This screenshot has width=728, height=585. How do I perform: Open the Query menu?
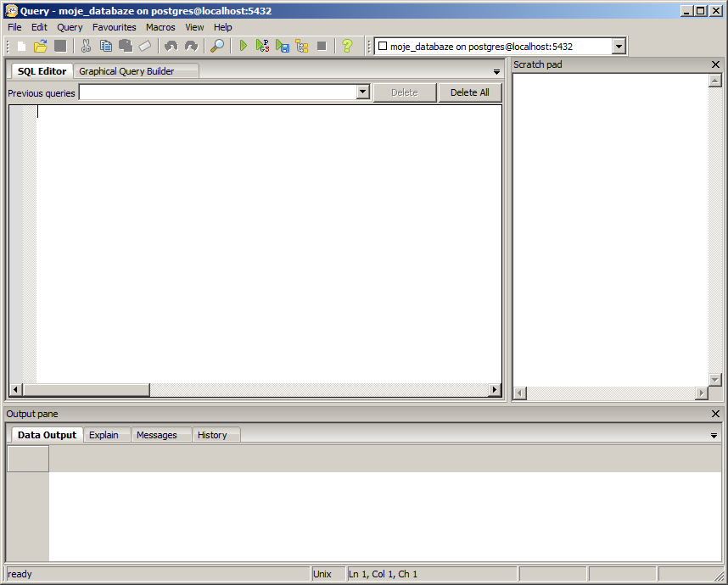[x=70, y=27]
